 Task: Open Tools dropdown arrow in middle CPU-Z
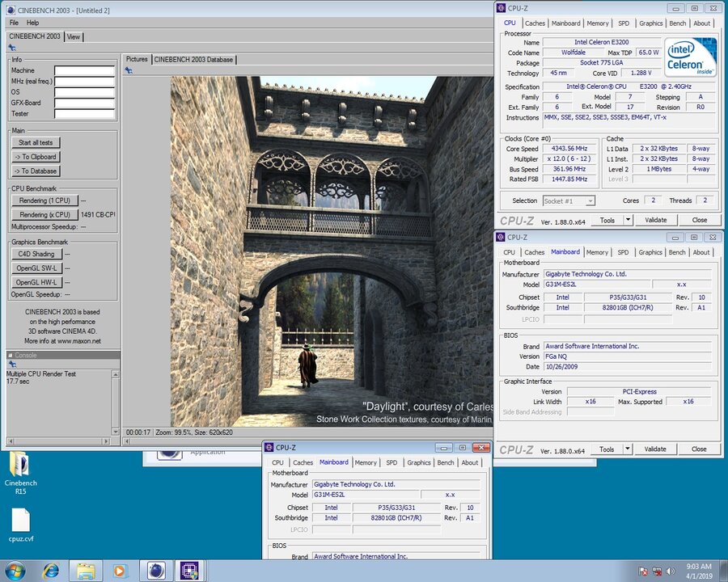tap(627, 449)
